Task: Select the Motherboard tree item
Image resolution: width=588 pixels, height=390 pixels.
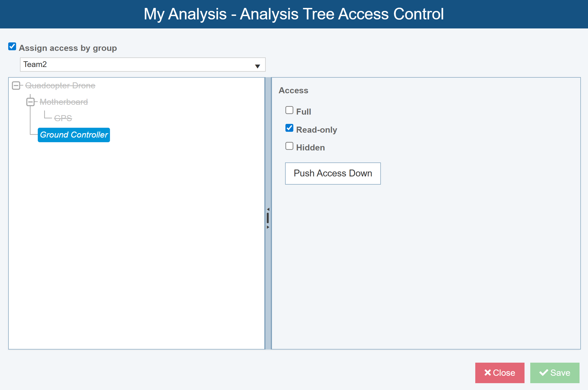Action: click(x=64, y=102)
